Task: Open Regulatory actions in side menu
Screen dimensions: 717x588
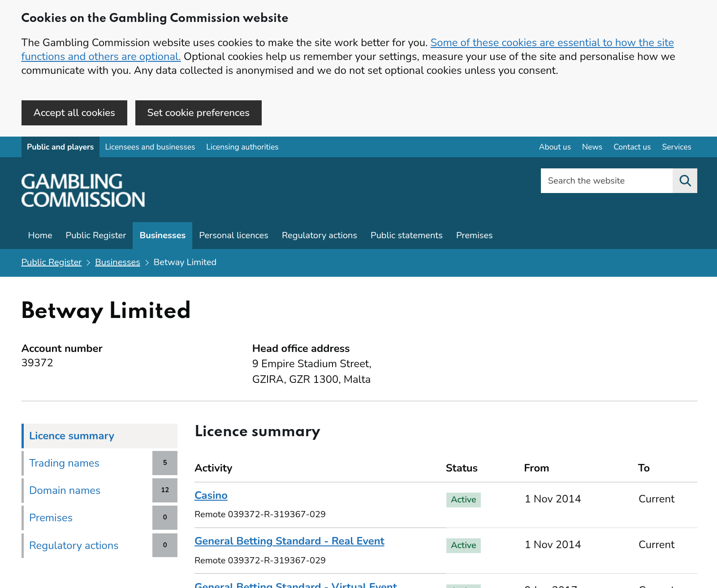Action: (74, 545)
